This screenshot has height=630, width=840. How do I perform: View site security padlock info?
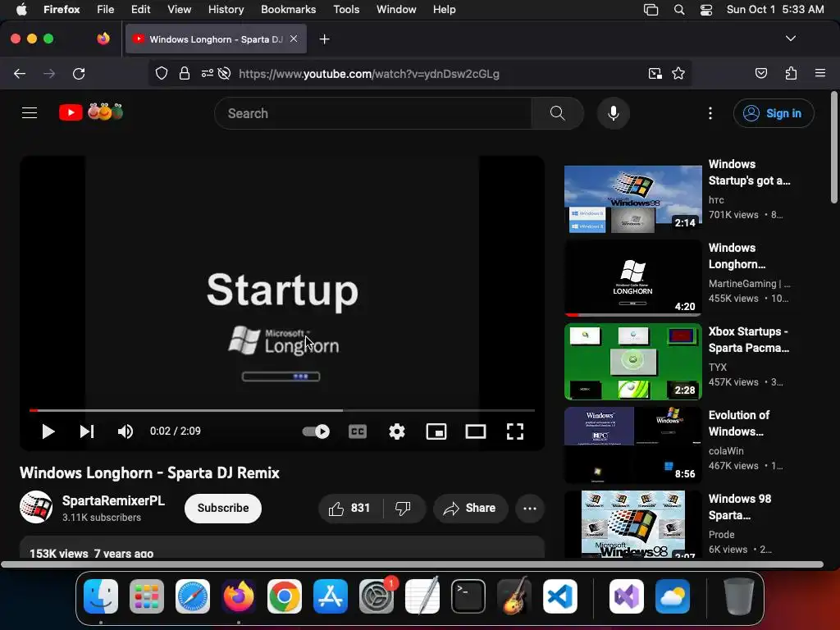tap(185, 73)
